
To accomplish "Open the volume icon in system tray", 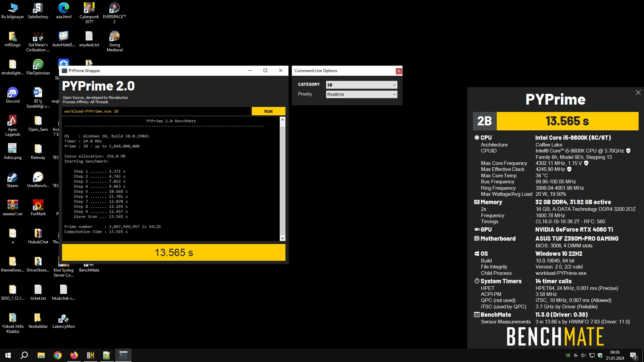I will pyautogui.click(x=583, y=355).
